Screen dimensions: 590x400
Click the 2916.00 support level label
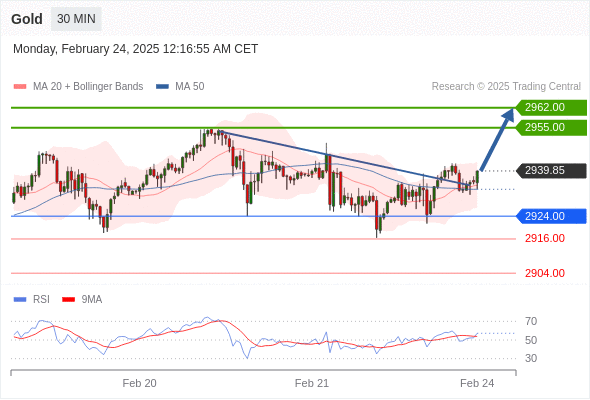545,239
